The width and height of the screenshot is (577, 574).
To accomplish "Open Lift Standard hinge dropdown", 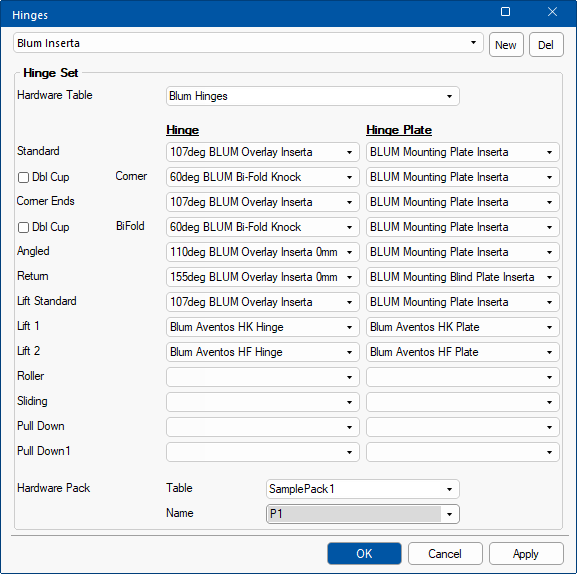I will click(262, 302).
